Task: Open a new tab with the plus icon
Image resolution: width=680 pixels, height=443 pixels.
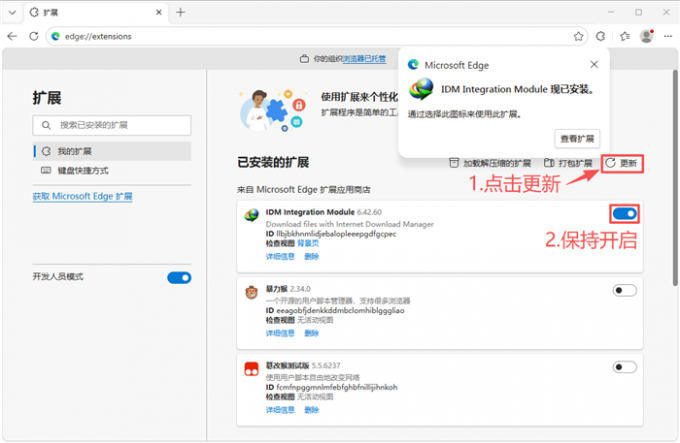Action: coord(180,13)
